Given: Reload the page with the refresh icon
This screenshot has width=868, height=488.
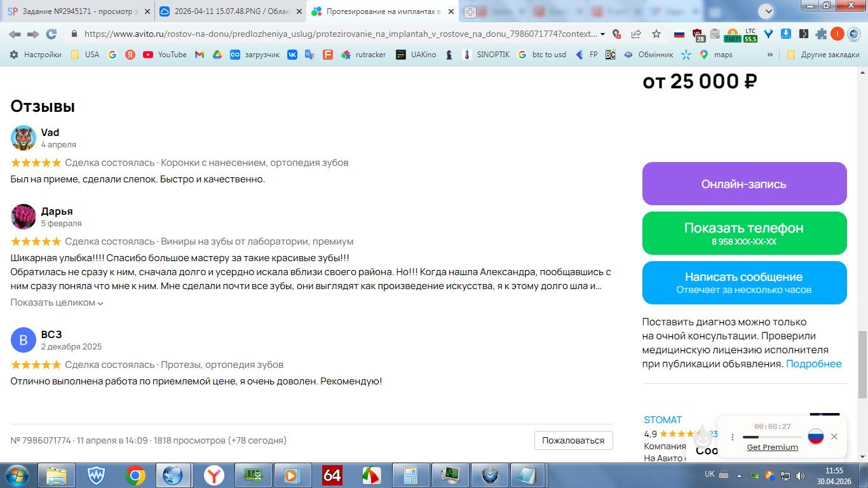Looking at the screenshot, I should click(51, 34).
